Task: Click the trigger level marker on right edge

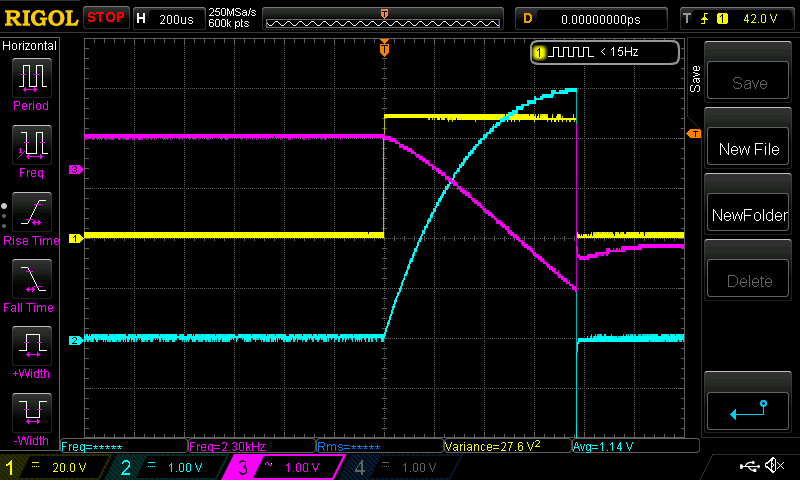Action: pos(694,134)
